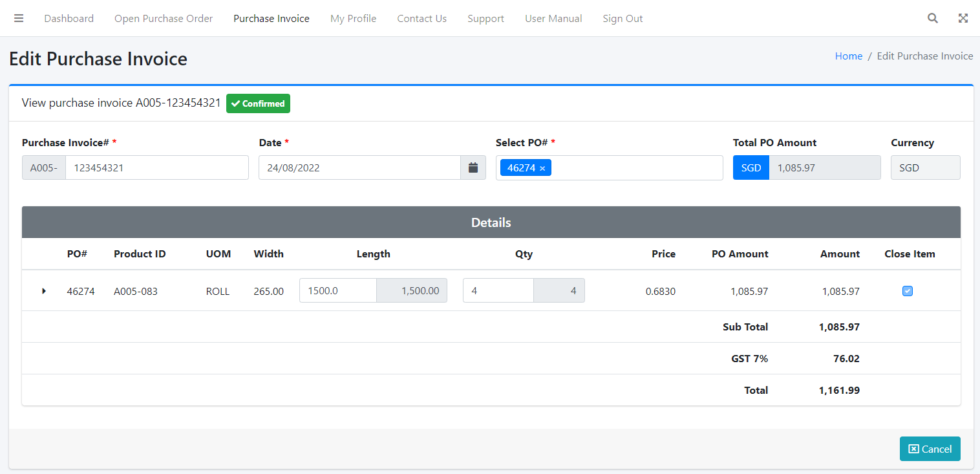Click Sign Out in top navigation
Screen dimensions: 980x474
point(623,19)
